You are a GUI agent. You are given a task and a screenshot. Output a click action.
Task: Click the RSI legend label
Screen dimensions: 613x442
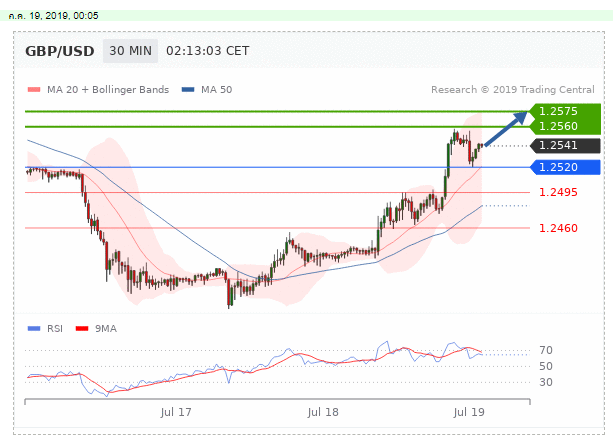55,329
